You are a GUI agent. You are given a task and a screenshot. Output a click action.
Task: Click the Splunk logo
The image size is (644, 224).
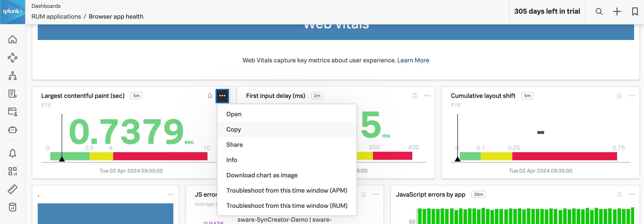click(13, 12)
